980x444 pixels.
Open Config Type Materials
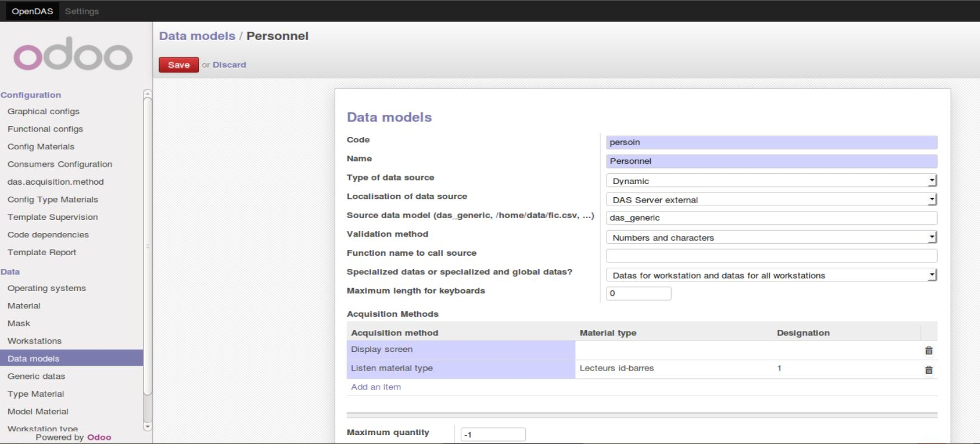53,200
